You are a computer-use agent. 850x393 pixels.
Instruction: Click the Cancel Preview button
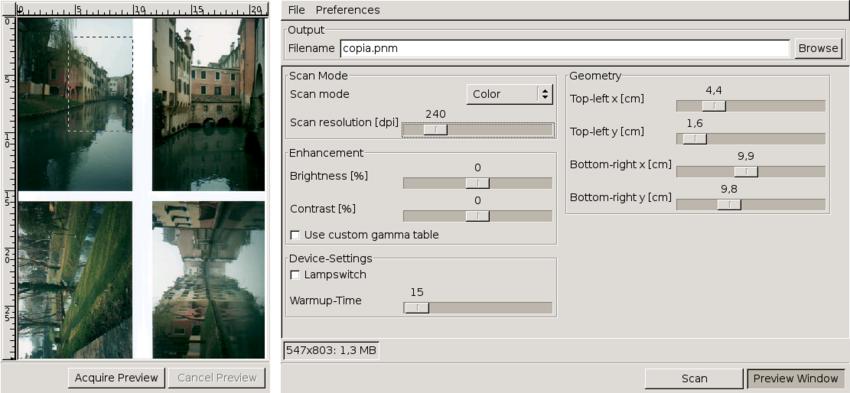217,378
